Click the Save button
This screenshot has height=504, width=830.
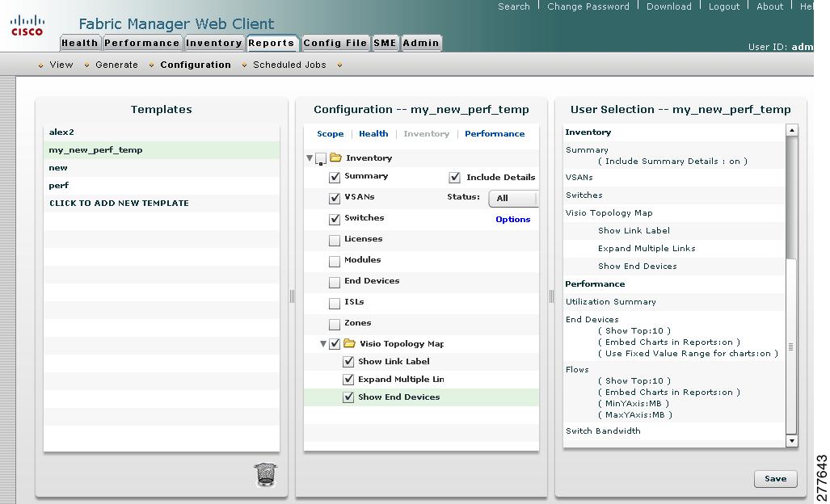[776, 479]
